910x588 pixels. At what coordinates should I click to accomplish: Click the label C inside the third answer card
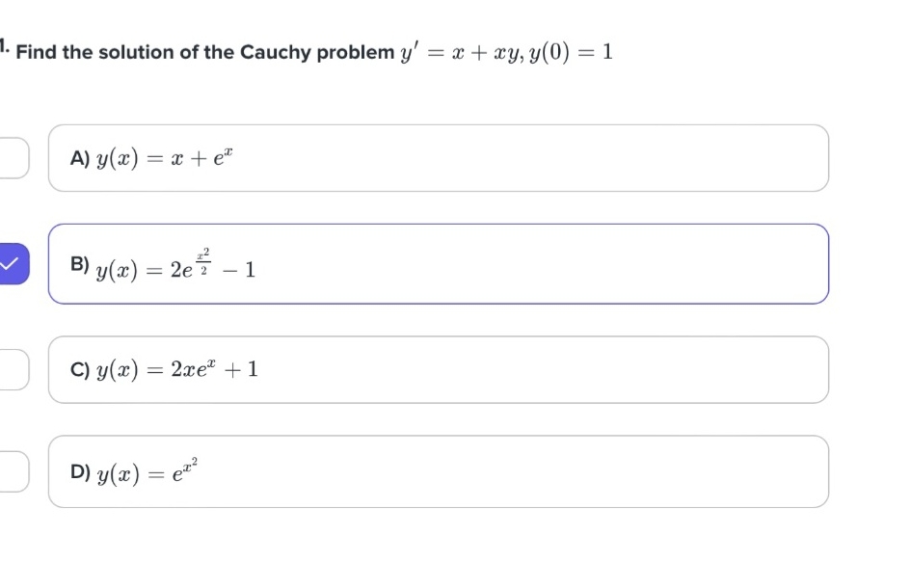pos(79,369)
